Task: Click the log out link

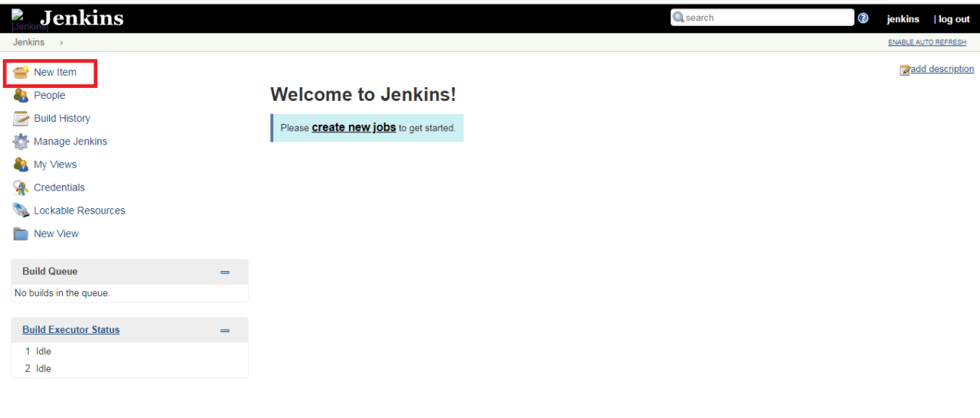Action: point(954,19)
